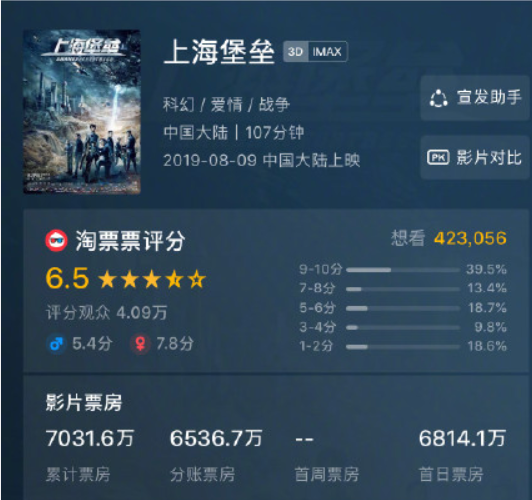This screenshot has width=532, height=500.
Task: Open the 上海堡垒 movie poster thumbnail
Action: pyautogui.click(x=82, y=112)
